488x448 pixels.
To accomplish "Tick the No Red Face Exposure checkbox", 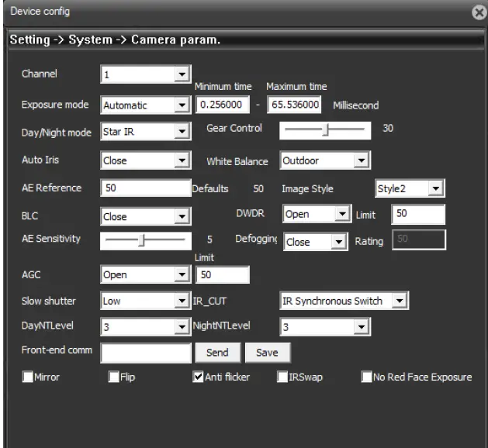I will coord(366,377).
